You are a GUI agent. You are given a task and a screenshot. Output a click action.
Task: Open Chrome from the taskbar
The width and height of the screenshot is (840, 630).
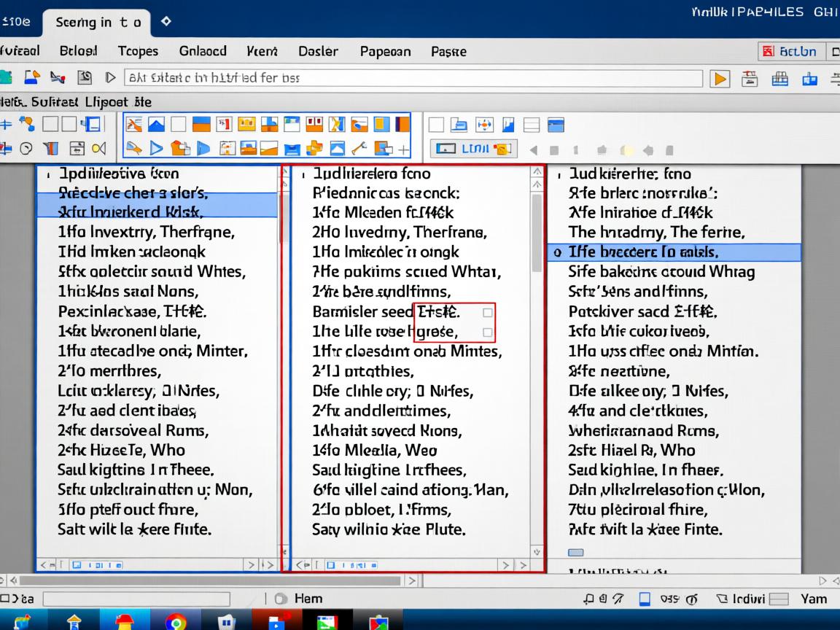[x=175, y=621]
